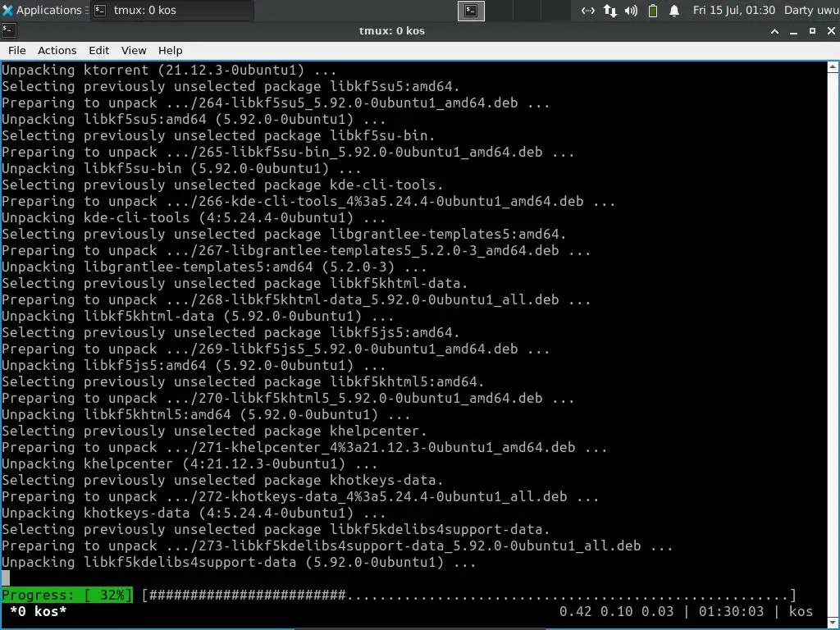Open the Actions menu
Image resolution: width=840 pixels, height=630 pixels.
click(57, 50)
